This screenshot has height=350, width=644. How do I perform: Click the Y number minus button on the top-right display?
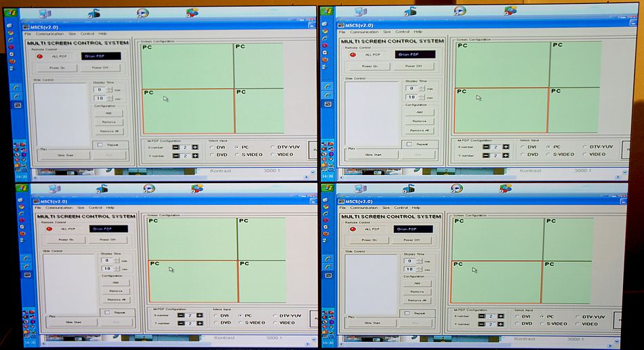click(x=486, y=154)
